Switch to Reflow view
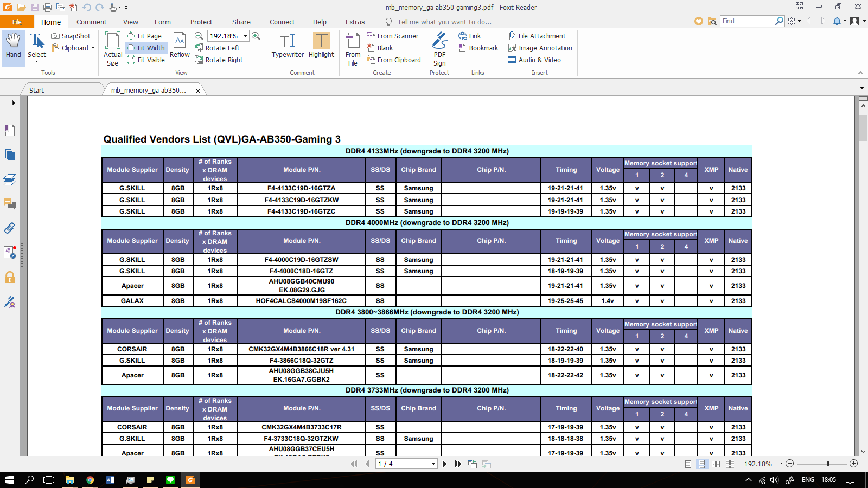This screenshot has width=868, height=488. 180,46
